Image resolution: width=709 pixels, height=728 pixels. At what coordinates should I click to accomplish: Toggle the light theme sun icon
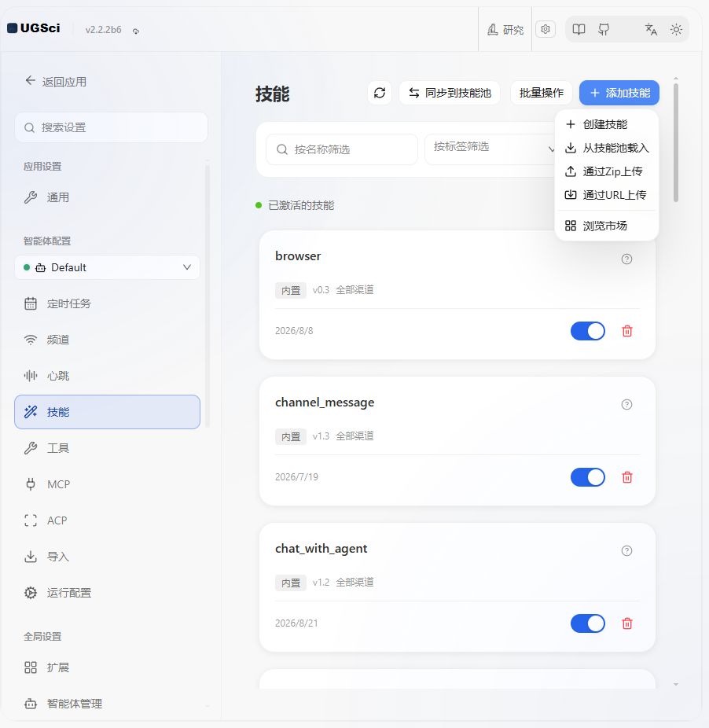coord(676,30)
